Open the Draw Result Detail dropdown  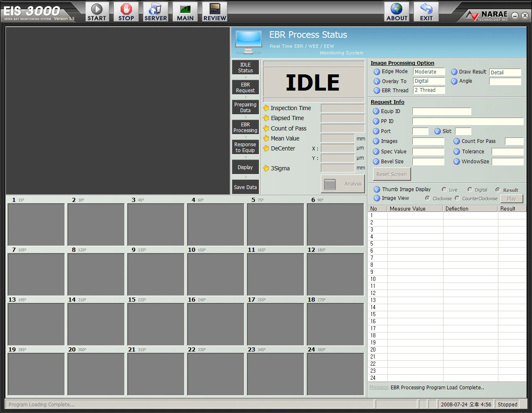pos(505,73)
